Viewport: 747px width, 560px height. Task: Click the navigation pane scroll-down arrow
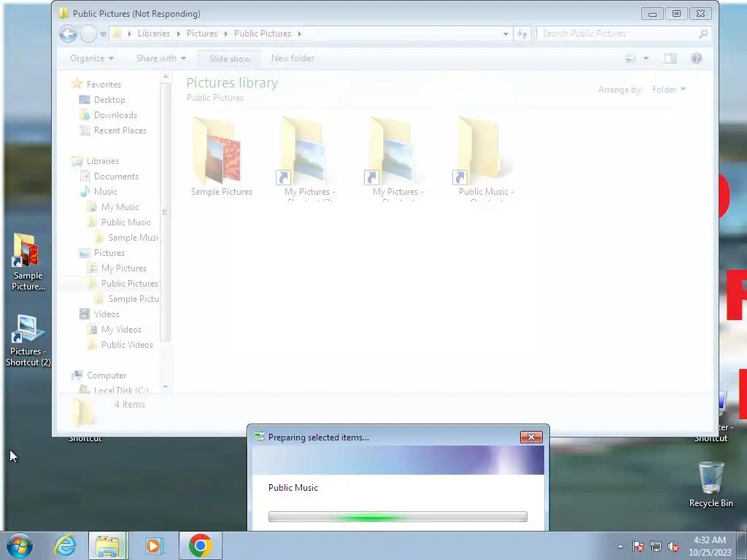[166, 386]
